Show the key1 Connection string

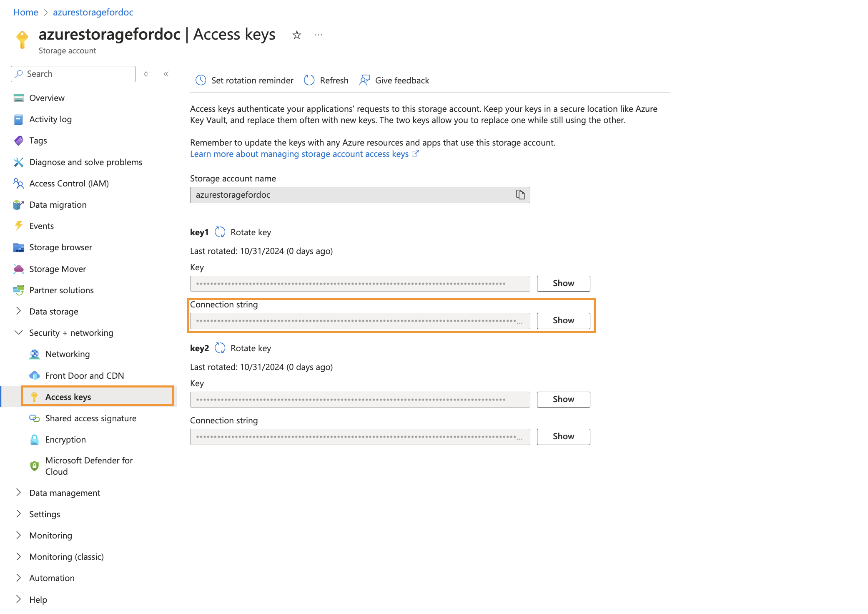[x=563, y=320]
